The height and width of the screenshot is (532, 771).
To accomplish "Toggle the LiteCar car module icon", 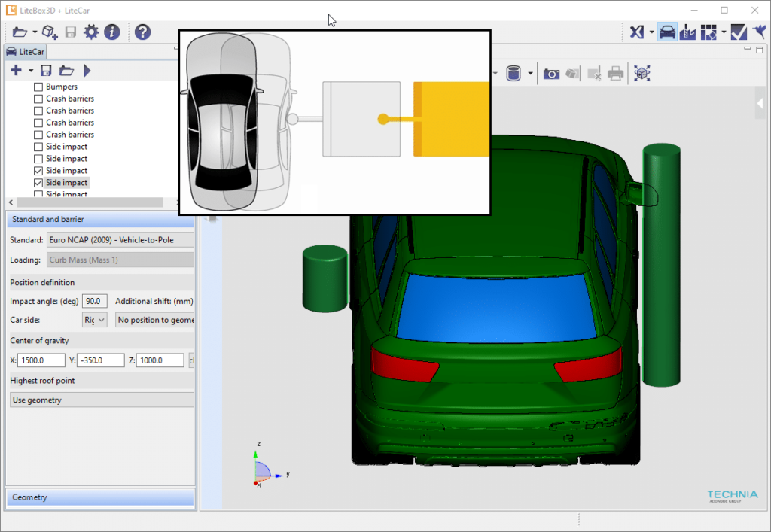I will pyautogui.click(x=667, y=32).
